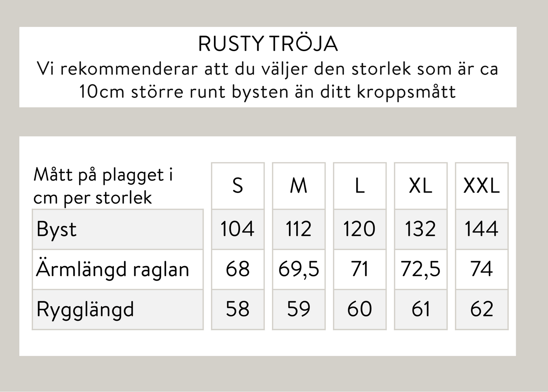Select the Byst value 120 cell
Viewport: 548px width, 392px height.
click(360, 229)
